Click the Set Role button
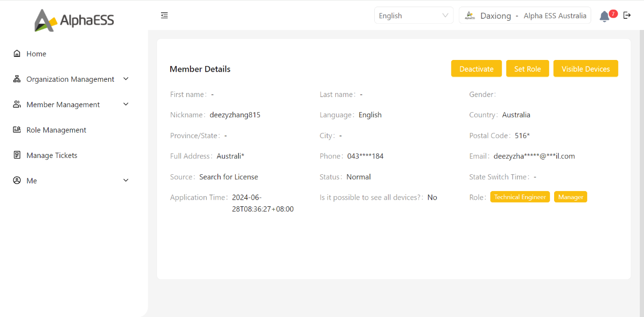644x317 pixels. [x=527, y=69]
